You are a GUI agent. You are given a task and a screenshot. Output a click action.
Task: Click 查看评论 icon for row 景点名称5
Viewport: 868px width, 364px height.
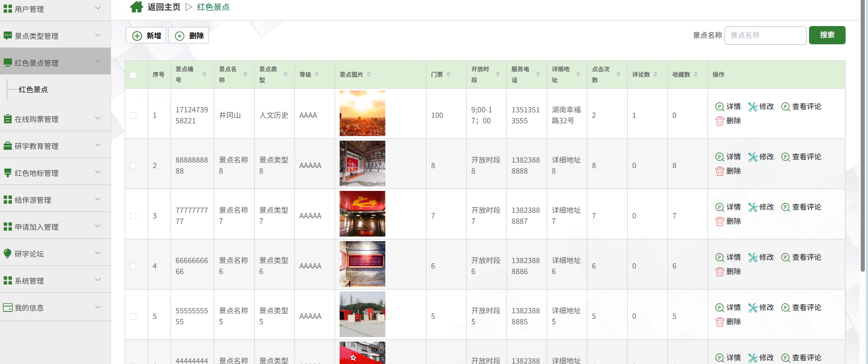point(785,307)
